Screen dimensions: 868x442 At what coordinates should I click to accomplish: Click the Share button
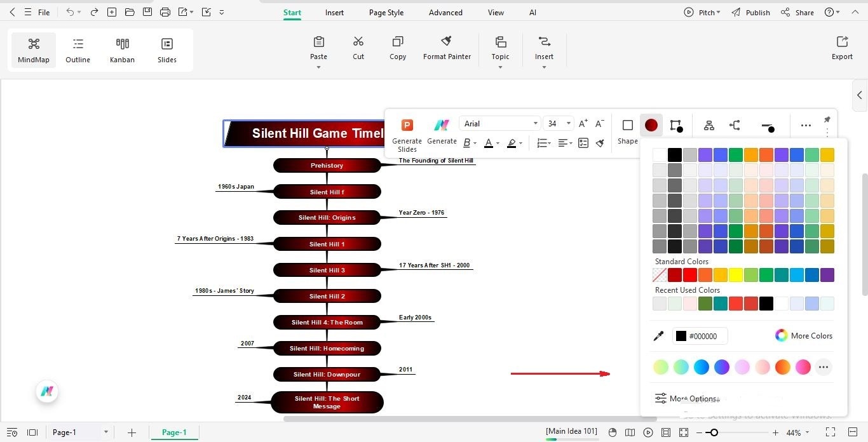[797, 12]
